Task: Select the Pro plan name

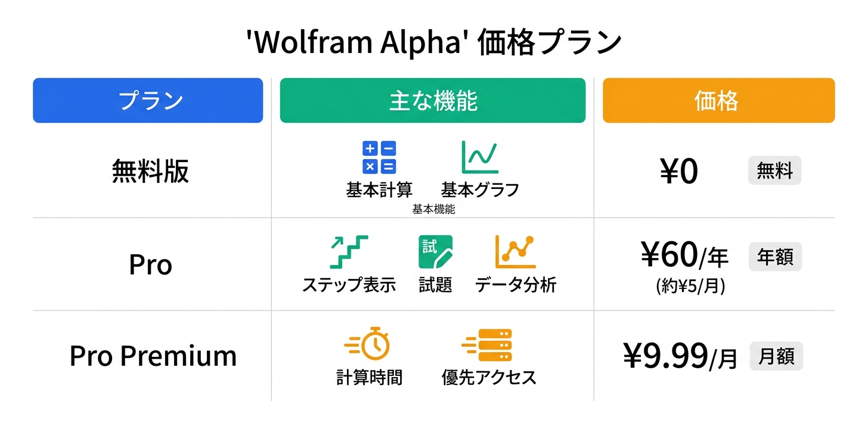Action: tap(150, 265)
